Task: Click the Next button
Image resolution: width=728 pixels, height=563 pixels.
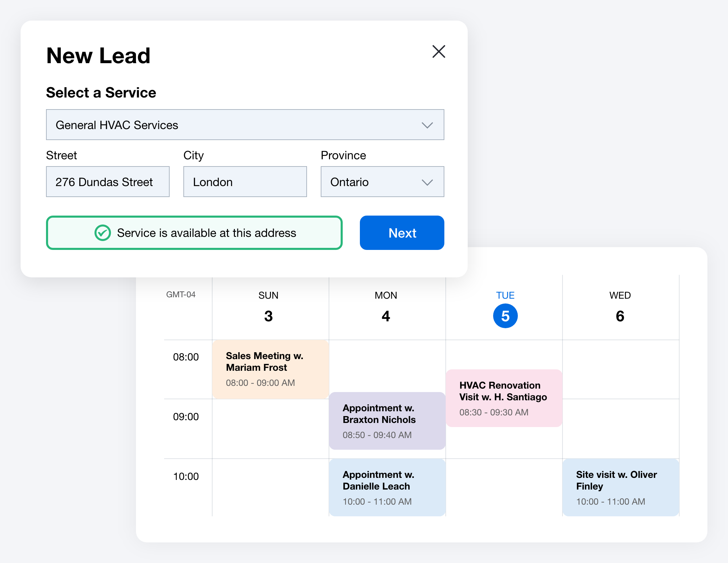Action: [x=402, y=233]
